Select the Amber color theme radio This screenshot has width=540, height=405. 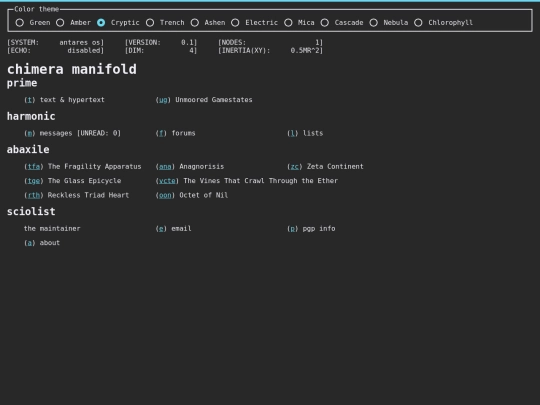click(60, 23)
